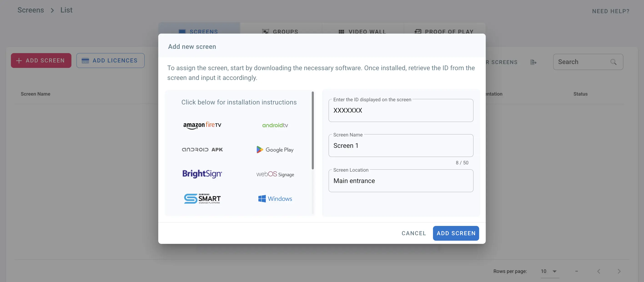Click the Google Play logo

pyautogui.click(x=275, y=149)
